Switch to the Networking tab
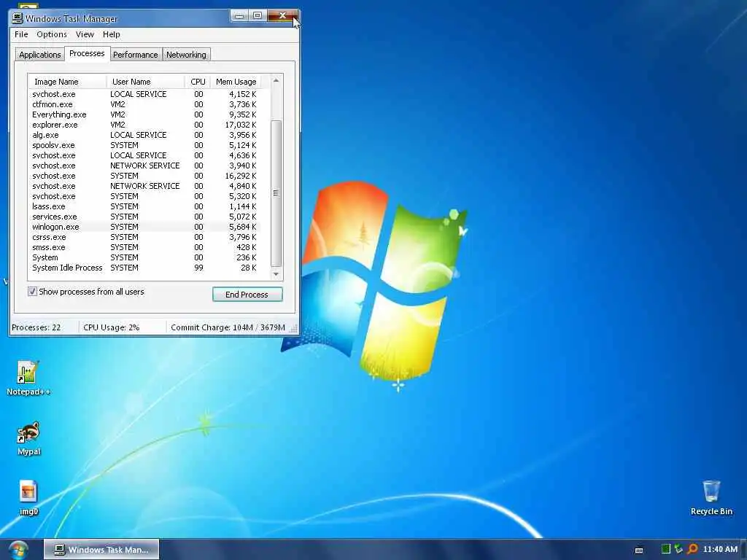This screenshot has width=747, height=560. pyautogui.click(x=186, y=55)
